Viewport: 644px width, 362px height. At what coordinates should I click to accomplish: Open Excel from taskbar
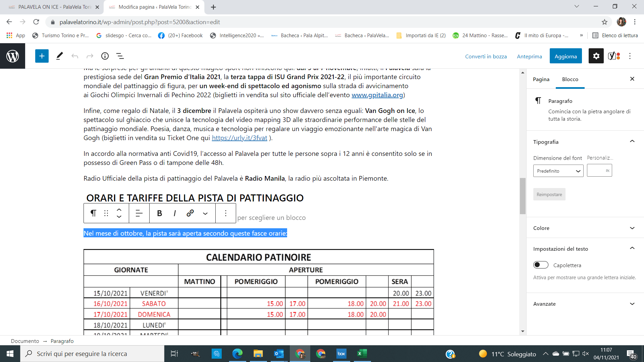click(362, 354)
